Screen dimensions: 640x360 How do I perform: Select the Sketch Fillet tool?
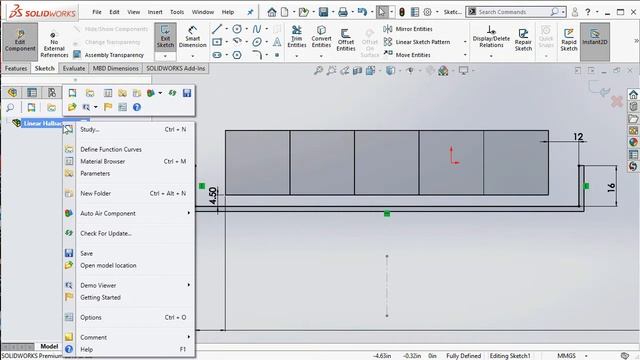coord(257,55)
